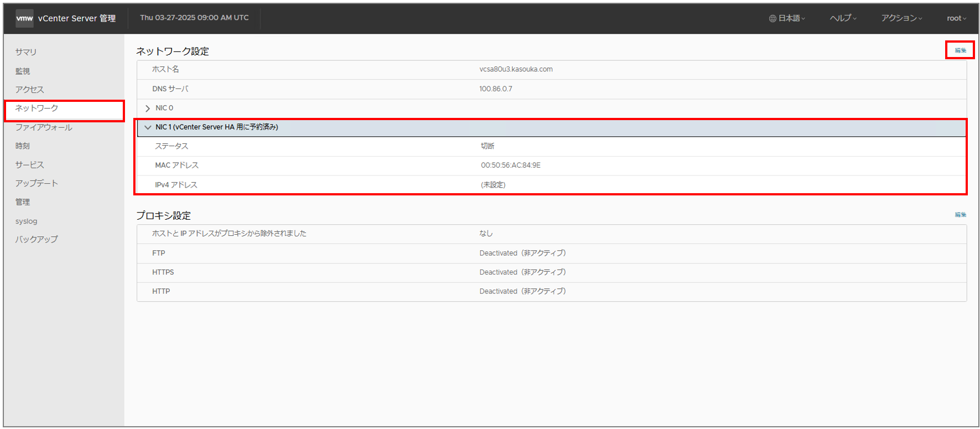Click NIC 1 vCenter Server HA label
The height and width of the screenshot is (429, 980).
217,127
